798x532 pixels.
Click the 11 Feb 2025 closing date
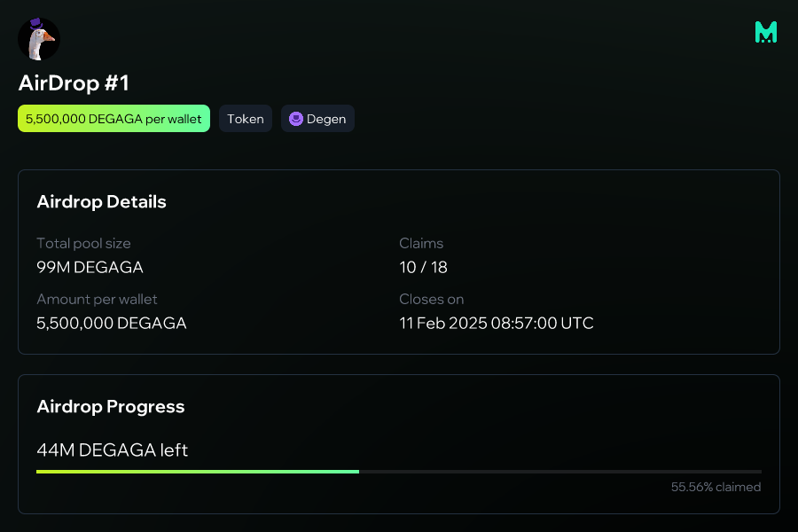pyautogui.click(x=497, y=324)
